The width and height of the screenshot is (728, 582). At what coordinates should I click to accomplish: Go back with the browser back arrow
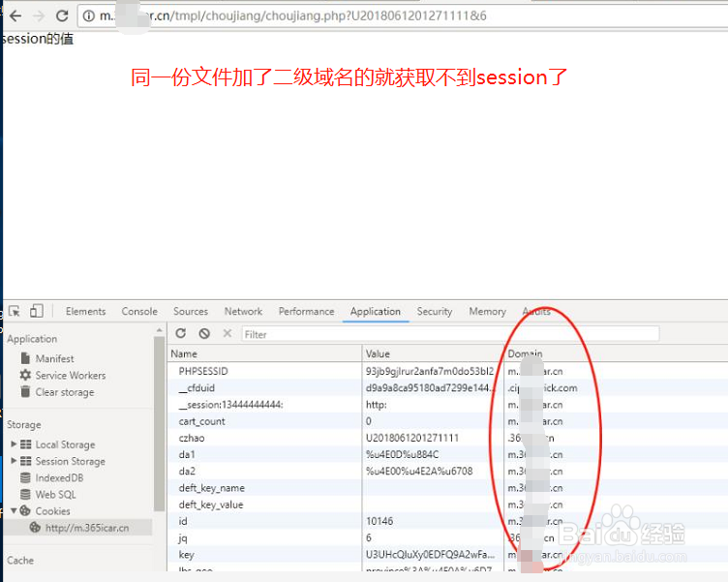15,15
